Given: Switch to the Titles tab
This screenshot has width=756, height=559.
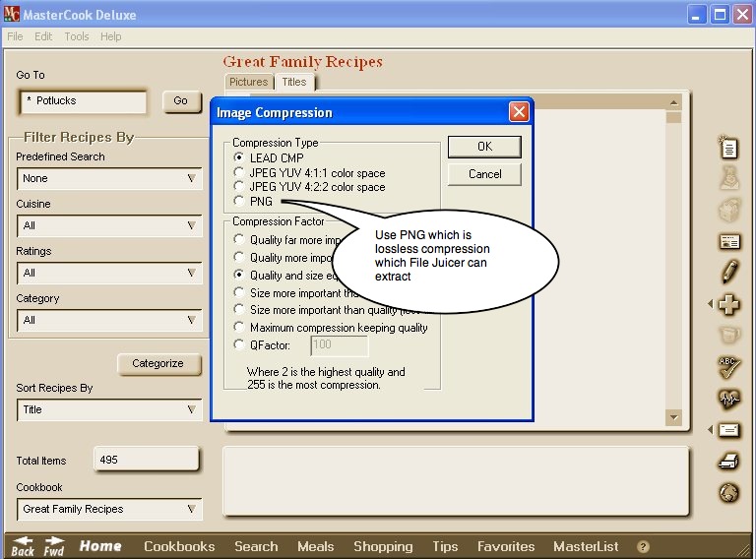Looking at the screenshot, I should [x=294, y=82].
